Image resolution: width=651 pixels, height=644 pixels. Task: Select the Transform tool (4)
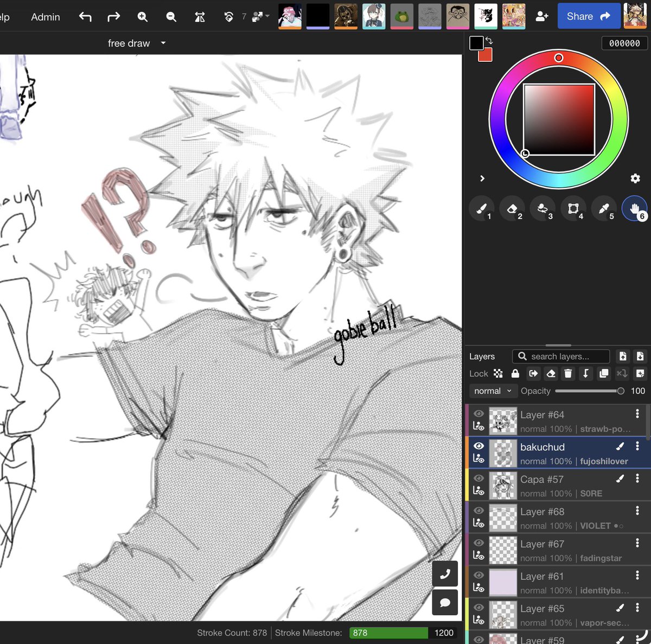(573, 208)
